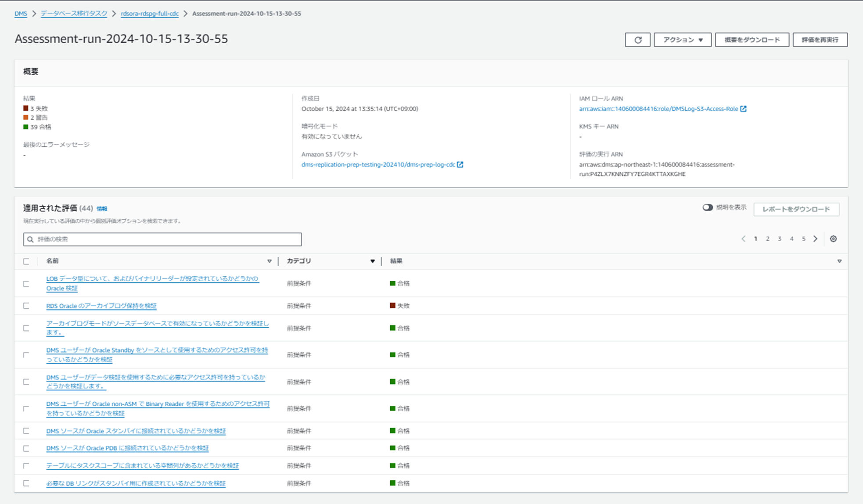Enable the 説明を表示 toggle

click(707, 207)
